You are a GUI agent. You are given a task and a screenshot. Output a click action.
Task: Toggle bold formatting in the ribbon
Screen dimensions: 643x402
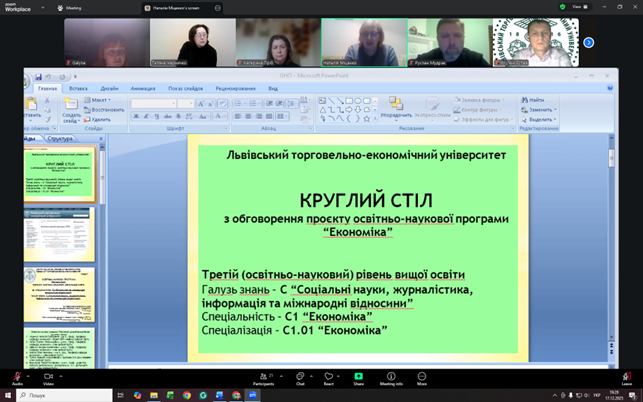(136, 117)
